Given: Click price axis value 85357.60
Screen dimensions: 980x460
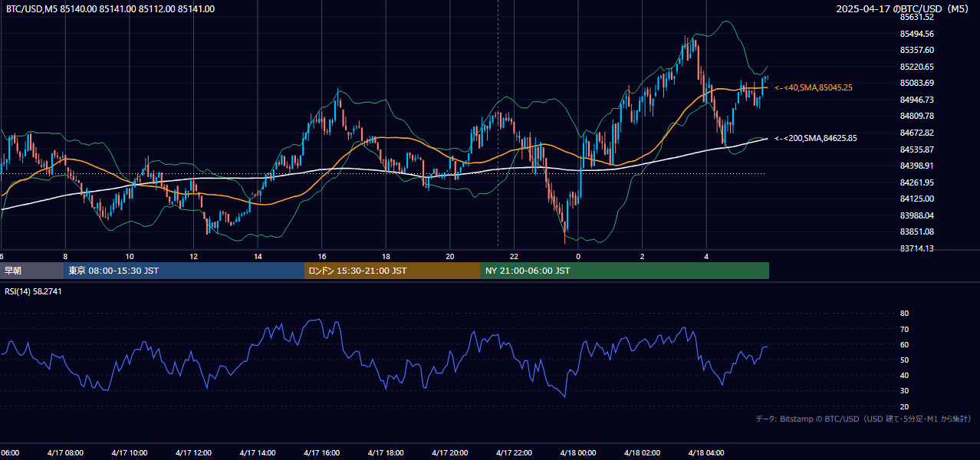Looking at the screenshot, I should click(x=916, y=50).
